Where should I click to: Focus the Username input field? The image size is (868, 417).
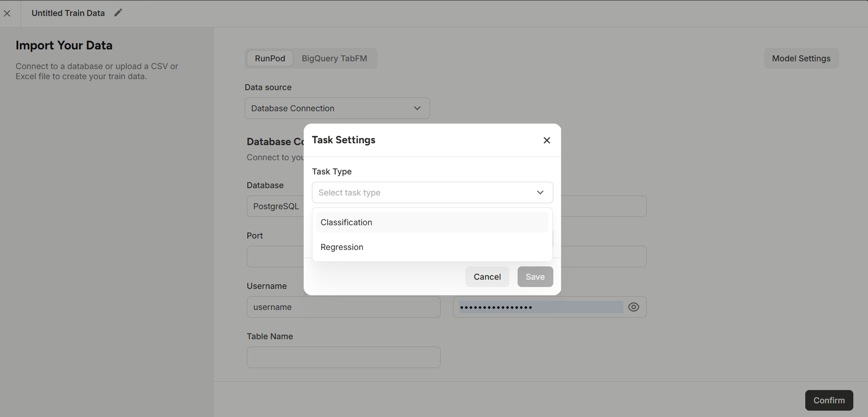343,307
